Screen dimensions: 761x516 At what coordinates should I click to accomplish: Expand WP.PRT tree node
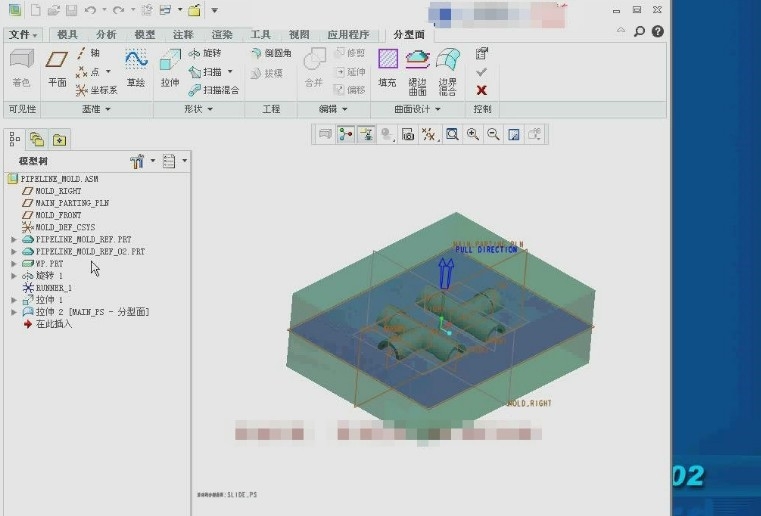14,264
